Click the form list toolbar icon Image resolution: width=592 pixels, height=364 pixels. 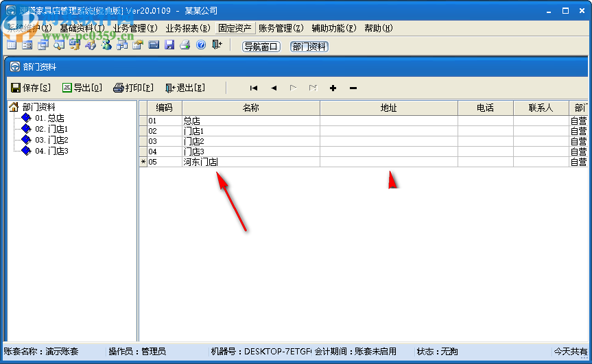point(27,45)
